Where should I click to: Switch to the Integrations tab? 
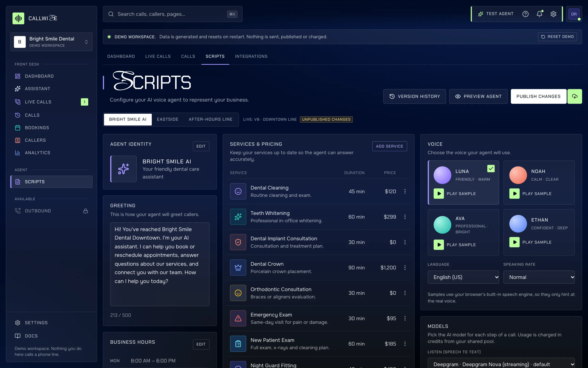click(251, 56)
